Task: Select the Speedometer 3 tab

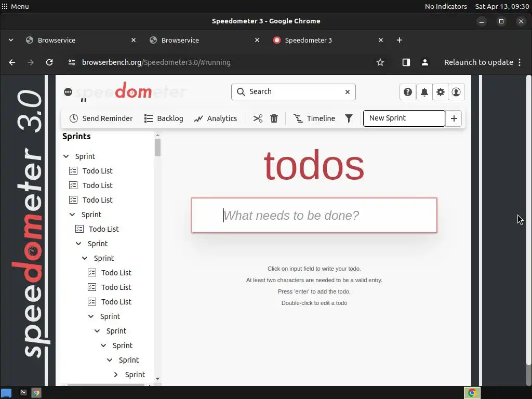Action: coord(328,40)
